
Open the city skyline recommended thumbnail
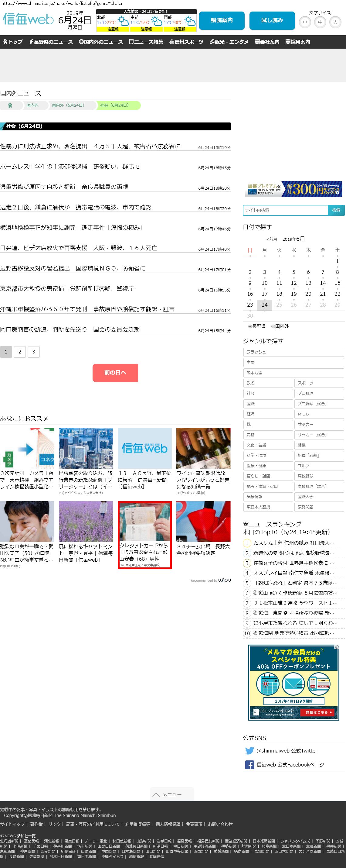coord(86,448)
